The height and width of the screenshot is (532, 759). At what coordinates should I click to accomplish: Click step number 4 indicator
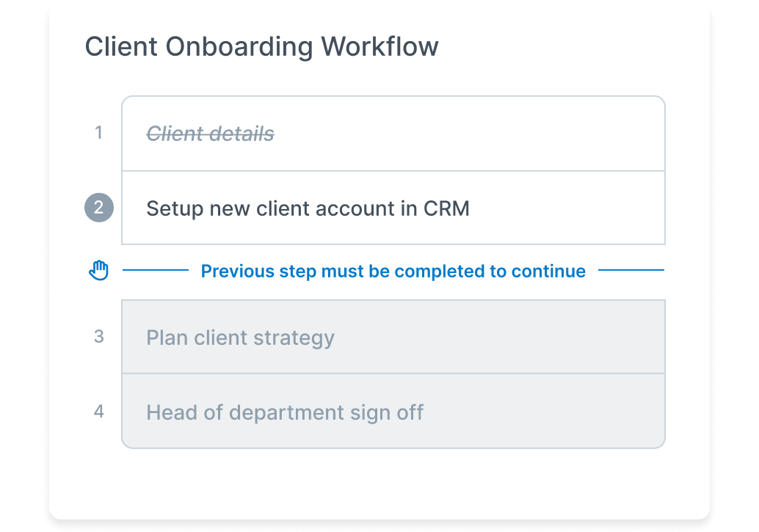click(x=99, y=412)
